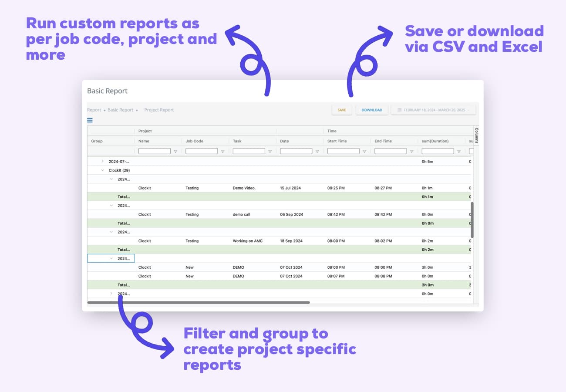This screenshot has height=392, width=566.
Task: Open filter menu for the End Time column
Action: [411, 152]
